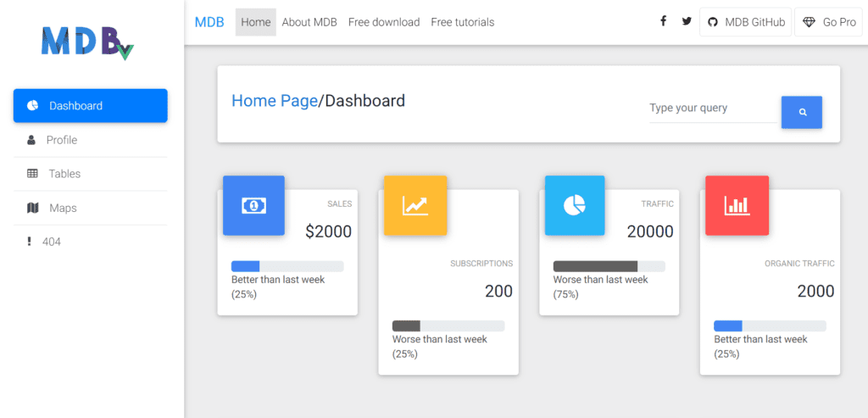
Task: Open the 404 page entry
Action: pyautogui.click(x=90, y=242)
